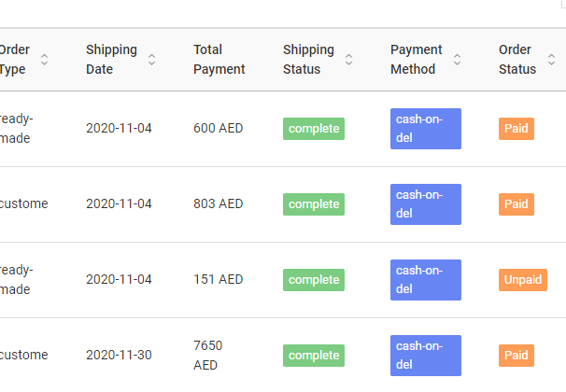This screenshot has height=392, width=566.
Task: Click cash-on-del badge in 7650 AED row
Action: (x=425, y=356)
